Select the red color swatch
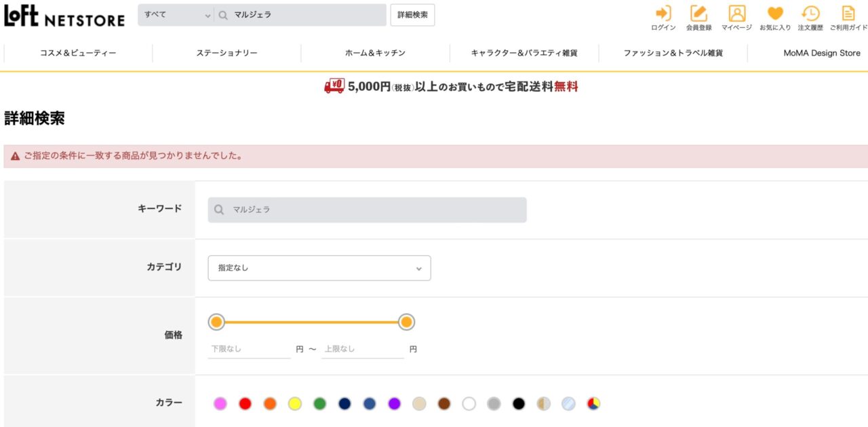 tap(245, 404)
